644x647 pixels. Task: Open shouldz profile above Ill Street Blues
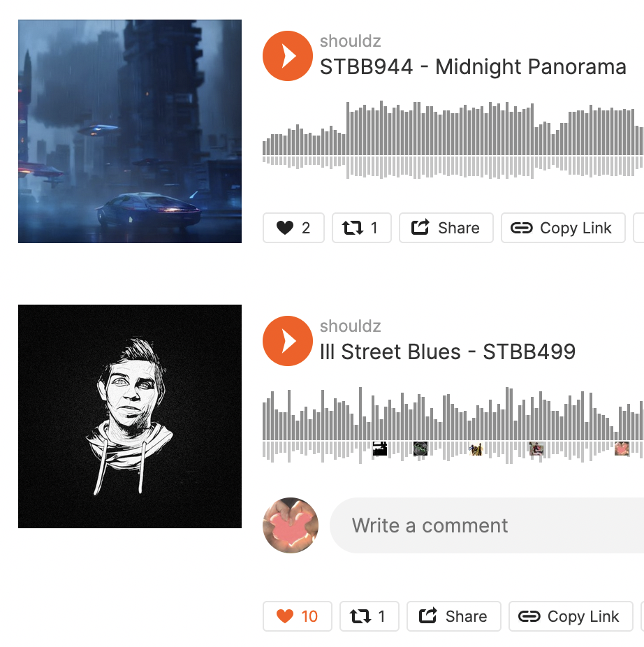(x=350, y=326)
